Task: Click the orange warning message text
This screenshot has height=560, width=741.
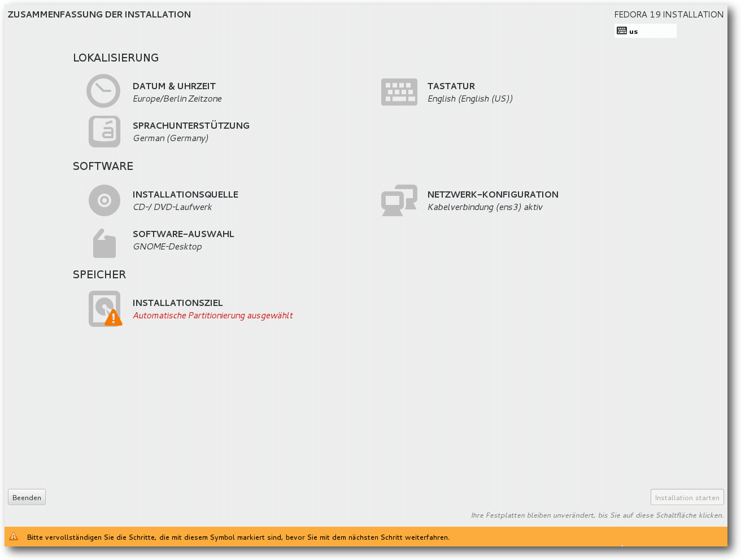Action: [238, 537]
